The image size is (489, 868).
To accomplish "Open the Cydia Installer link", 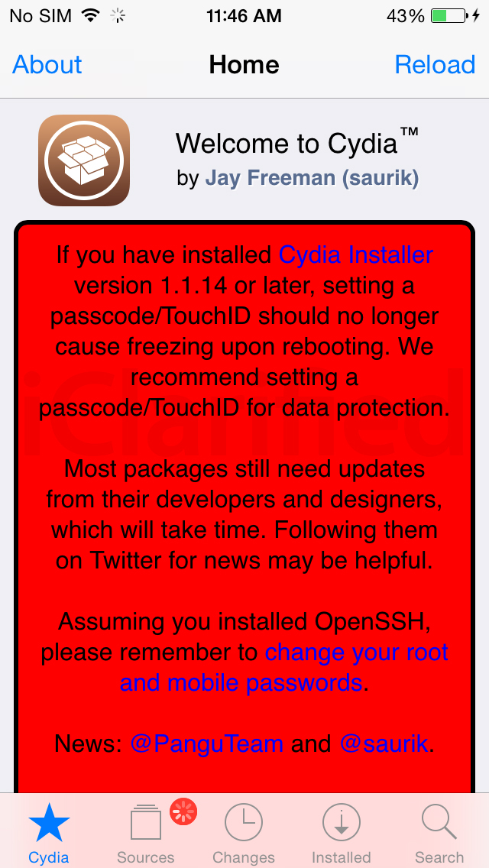I will point(356,254).
